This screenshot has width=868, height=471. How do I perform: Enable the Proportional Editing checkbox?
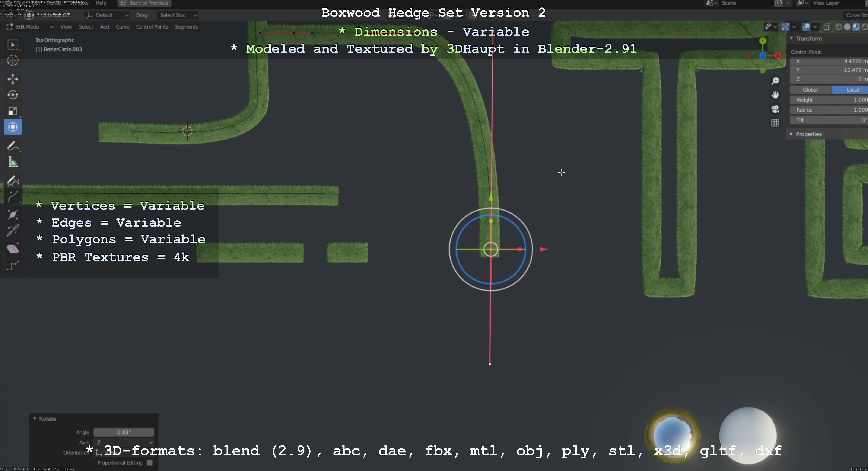(x=150, y=463)
